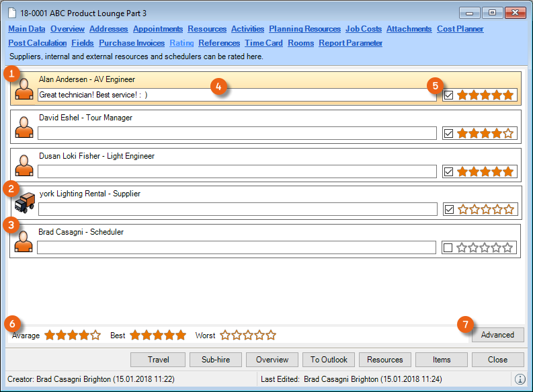Uncheck Alan Andersen's rating checkbox
This screenshot has height=392, width=533.
[x=449, y=95]
